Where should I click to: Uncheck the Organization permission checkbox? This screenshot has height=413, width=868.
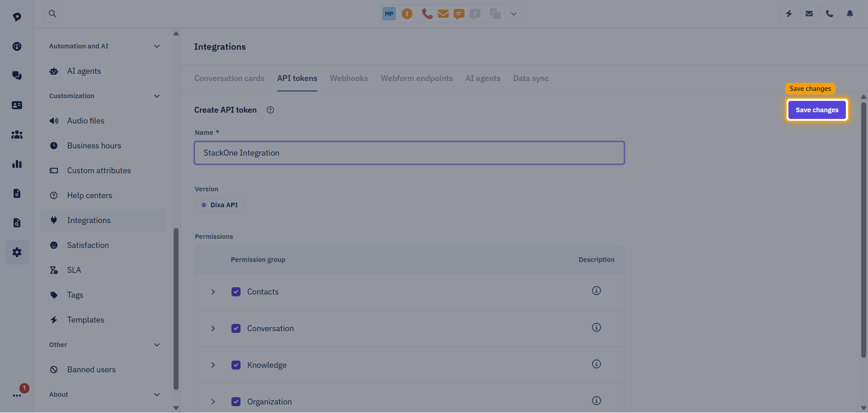tap(236, 402)
